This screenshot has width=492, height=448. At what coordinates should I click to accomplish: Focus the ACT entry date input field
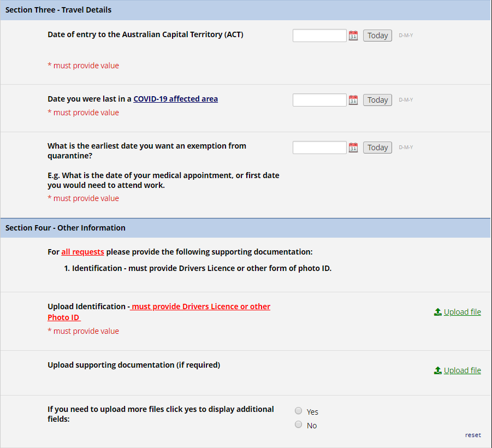pos(319,36)
